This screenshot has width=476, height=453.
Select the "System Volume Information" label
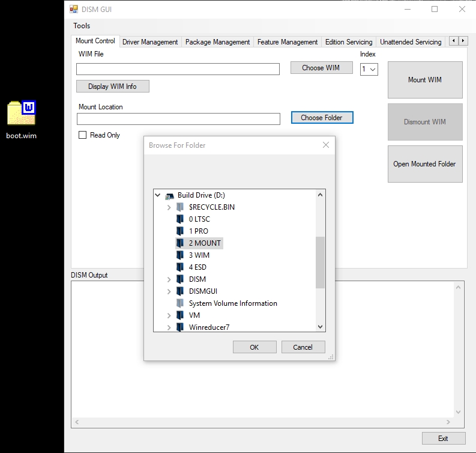click(x=233, y=303)
